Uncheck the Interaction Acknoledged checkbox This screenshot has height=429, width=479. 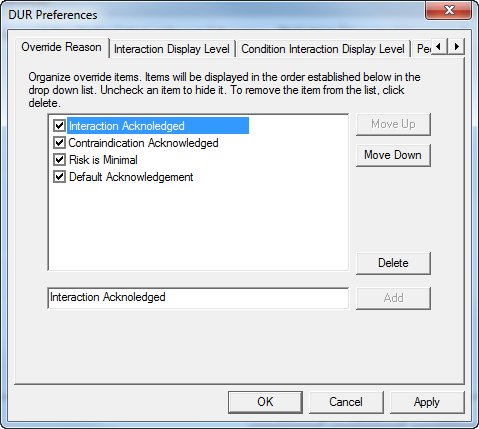click(x=59, y=126)
